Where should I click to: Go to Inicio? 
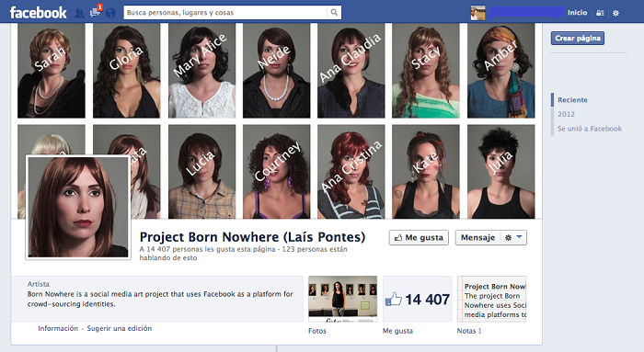point(577,13)
